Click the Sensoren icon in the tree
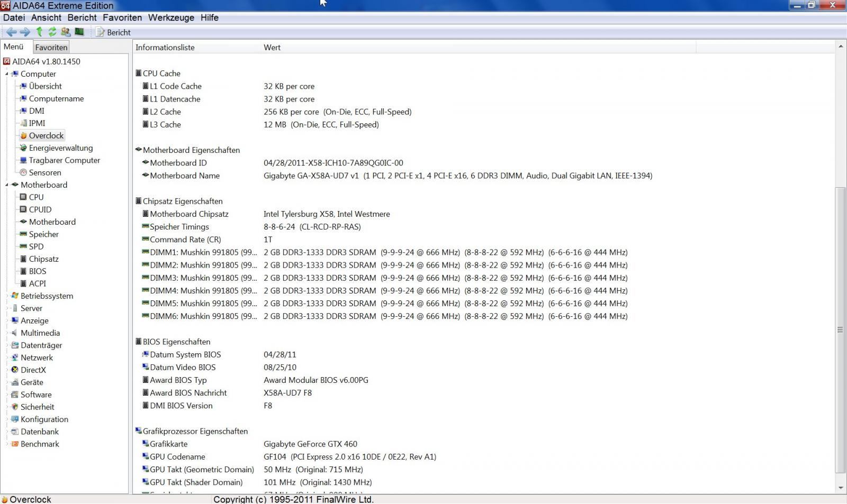The image size is (847, 504). (23, 173)
